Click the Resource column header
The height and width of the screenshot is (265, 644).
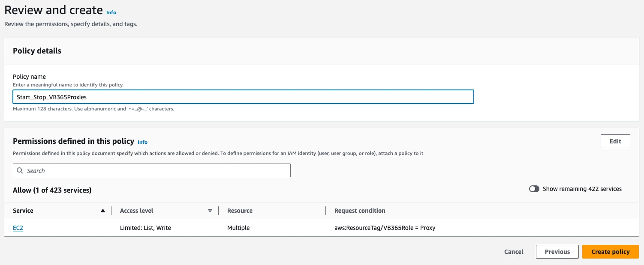(240, 211)
